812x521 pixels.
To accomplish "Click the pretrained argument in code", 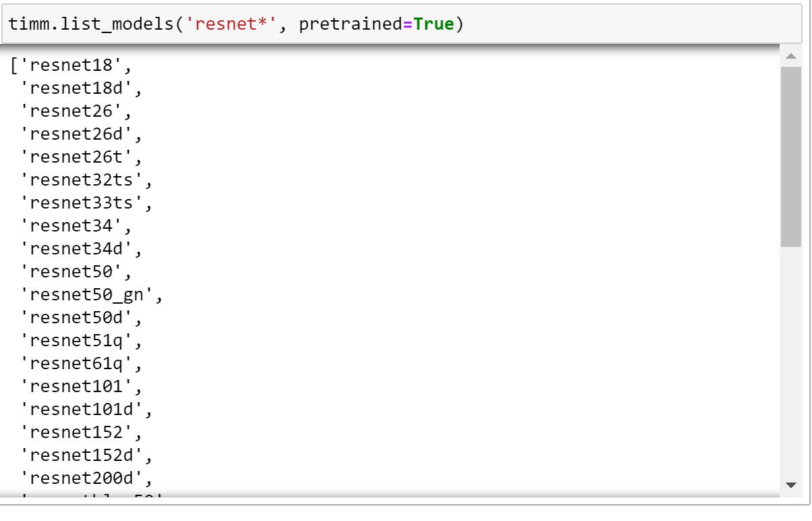I will [351, 24].
